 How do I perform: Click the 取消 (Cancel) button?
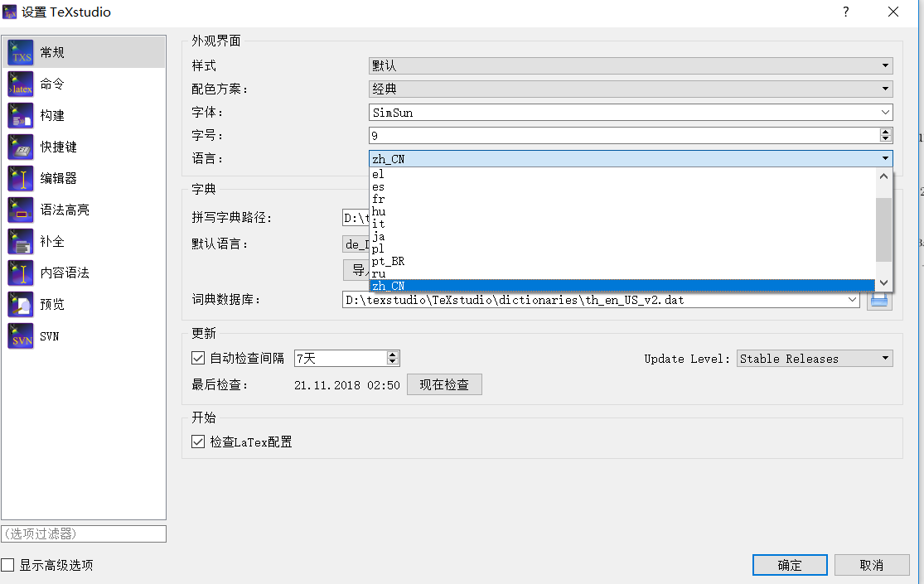872,565
